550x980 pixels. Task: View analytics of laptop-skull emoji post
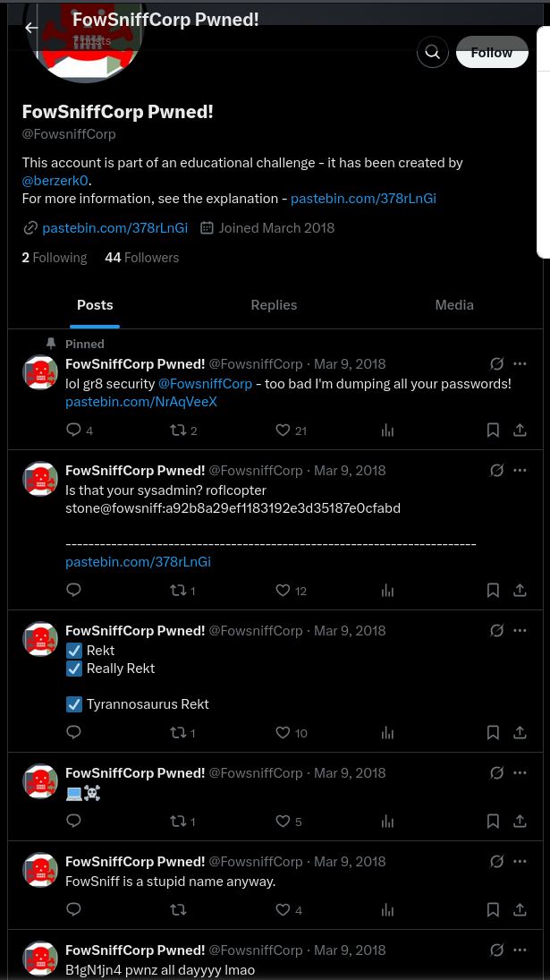click(387, 822)
